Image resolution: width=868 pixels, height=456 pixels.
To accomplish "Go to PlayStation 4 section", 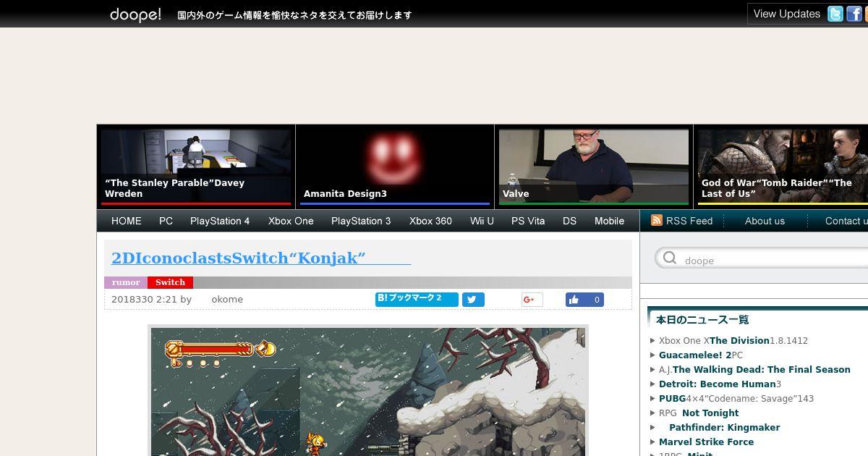I will [x=220, y=221].
